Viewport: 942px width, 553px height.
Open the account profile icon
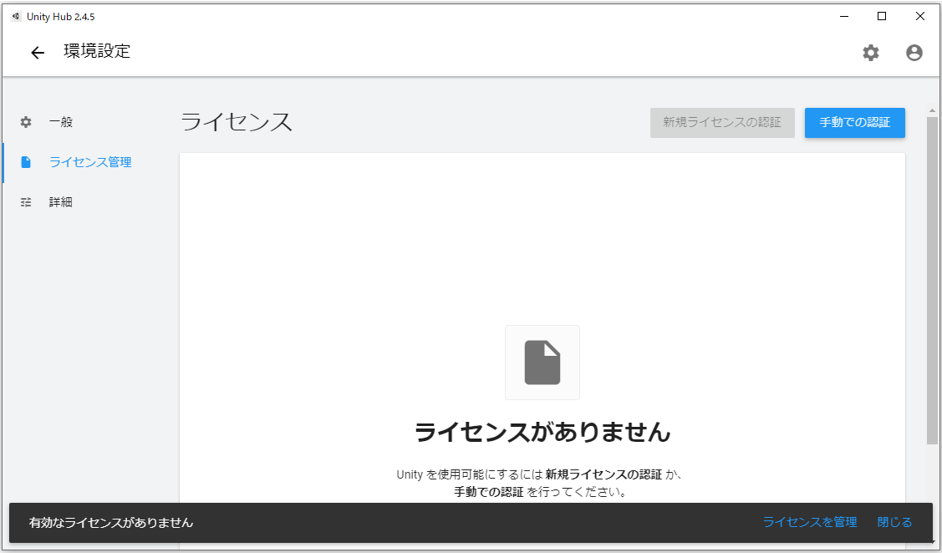914,53
